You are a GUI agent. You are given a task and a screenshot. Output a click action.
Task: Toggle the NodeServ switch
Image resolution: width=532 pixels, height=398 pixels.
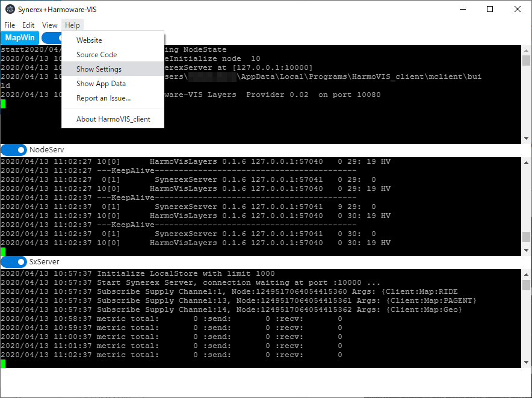(14, 150)
